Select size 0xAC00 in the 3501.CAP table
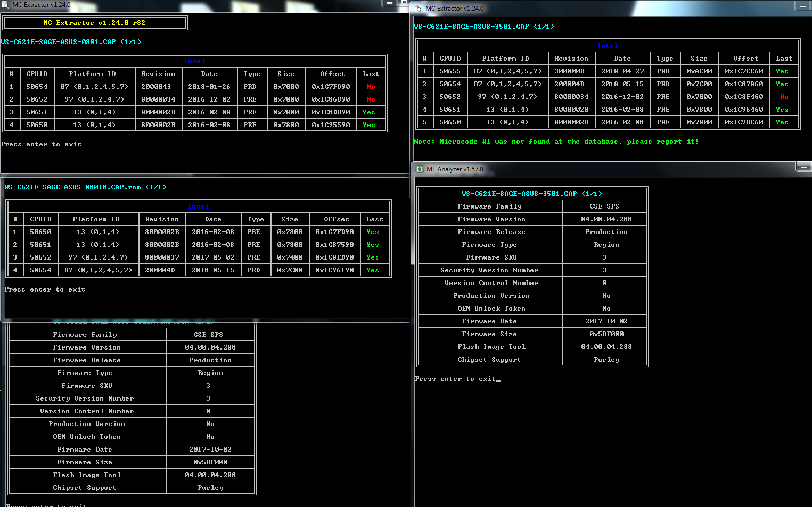The image size is (812, 507). tap(699, 71)
